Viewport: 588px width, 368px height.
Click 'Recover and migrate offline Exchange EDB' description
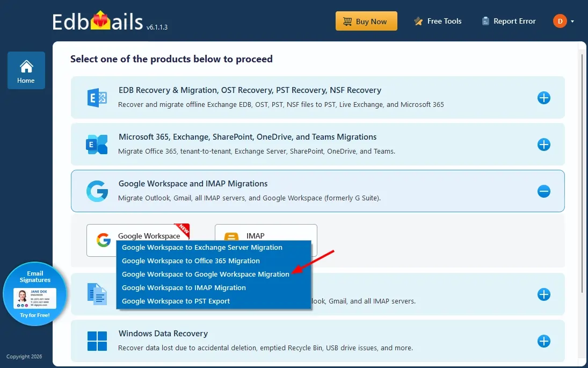click(x=281, y=104)
